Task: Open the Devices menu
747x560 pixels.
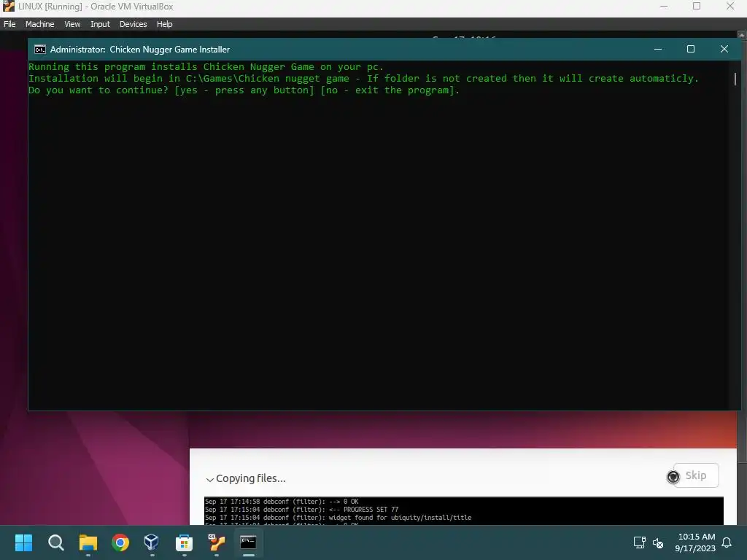Action: pos(133,24)
